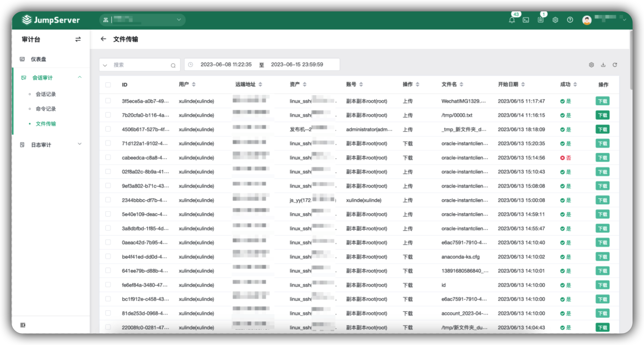Go back with the arrow next to 文件传输
The height and width of the screenshot is (345, 644).
coord(103,39)
